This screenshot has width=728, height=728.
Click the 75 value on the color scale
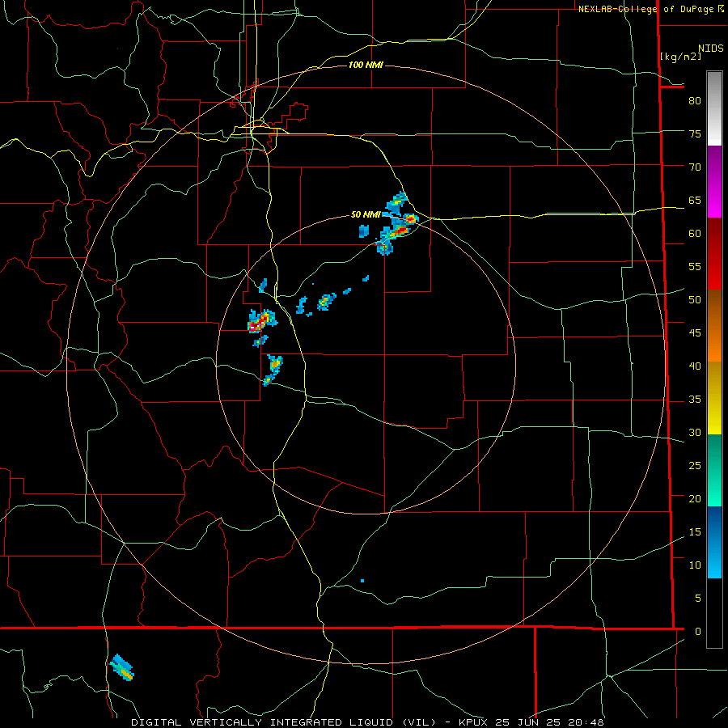pyautogui.click(x=695, y=133)
